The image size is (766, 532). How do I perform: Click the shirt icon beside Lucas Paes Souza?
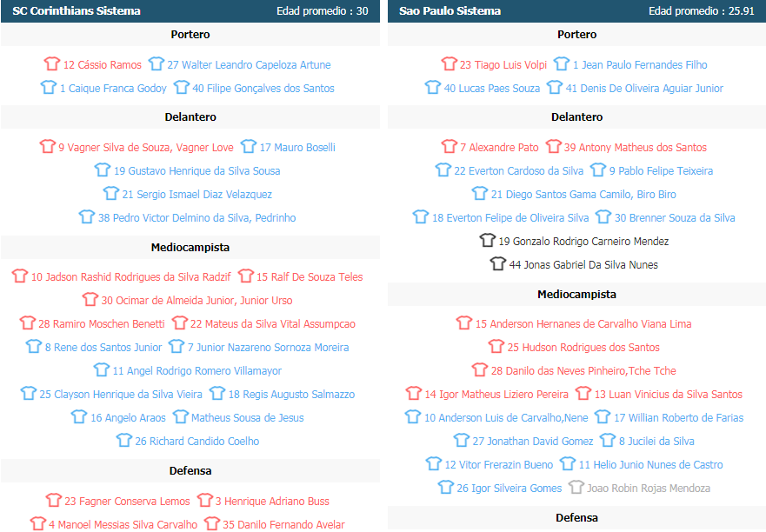433,87
